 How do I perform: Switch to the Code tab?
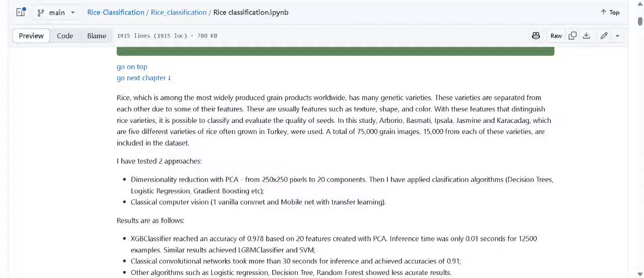coord(65,36)
